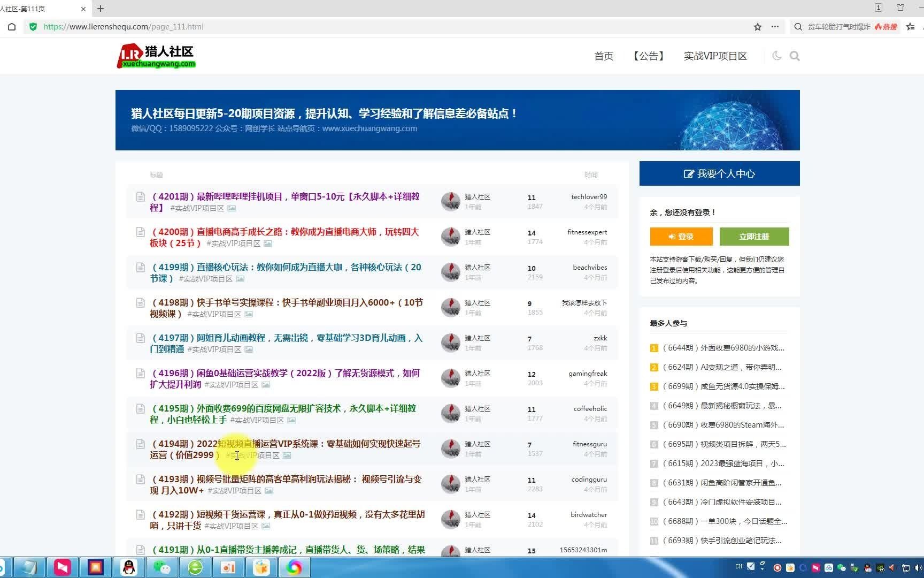
Task: Open QQ penguin from taskbar
Action: point(128,567)
